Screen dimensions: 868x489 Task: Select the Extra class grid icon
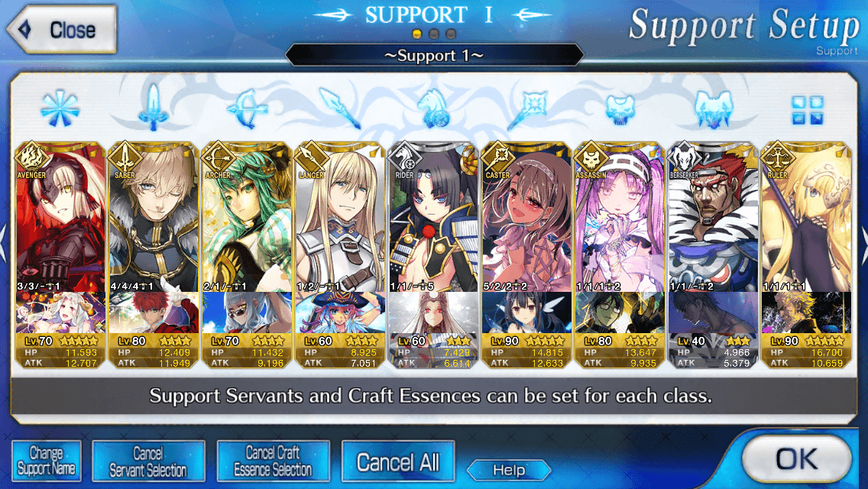coord(808,110)
